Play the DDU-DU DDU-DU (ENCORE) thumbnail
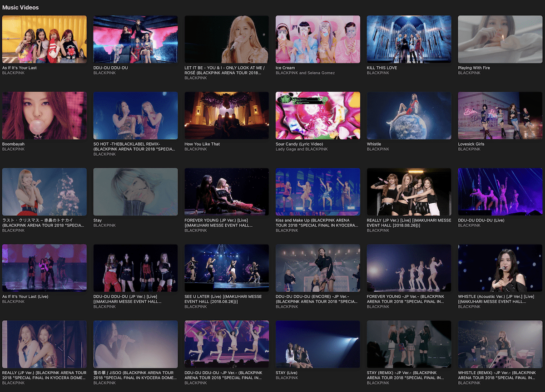This screenshot has width=545, height=392. [318, 268]
